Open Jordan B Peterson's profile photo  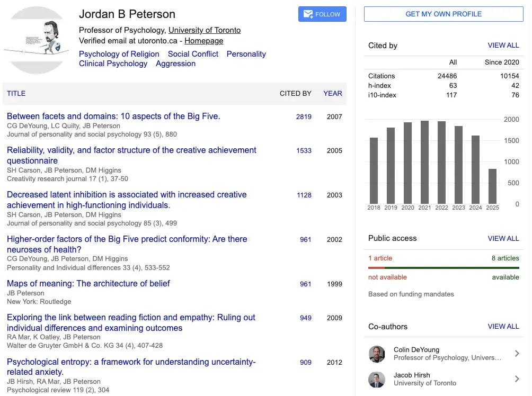(37, 40)
